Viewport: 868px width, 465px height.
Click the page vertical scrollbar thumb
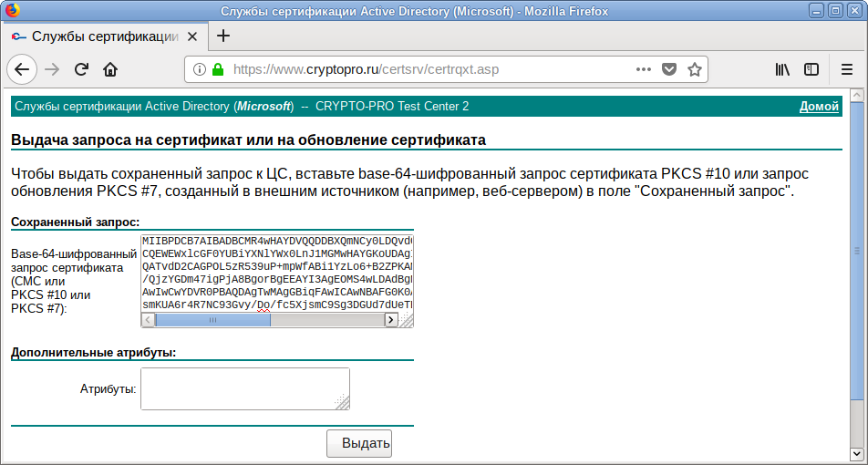(x=858, y=251)
